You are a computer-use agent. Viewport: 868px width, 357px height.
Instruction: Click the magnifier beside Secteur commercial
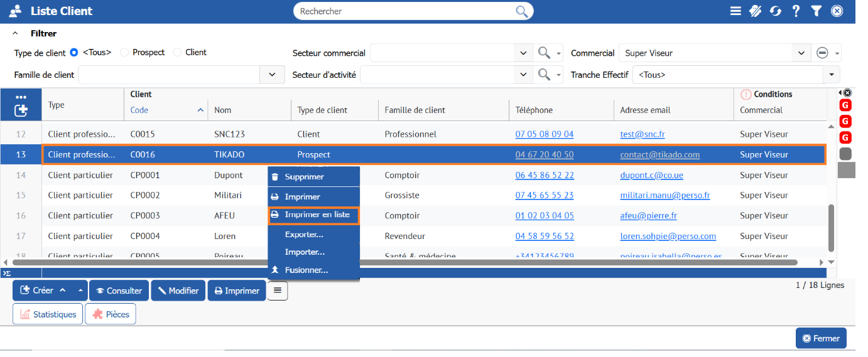pos(544,53)
